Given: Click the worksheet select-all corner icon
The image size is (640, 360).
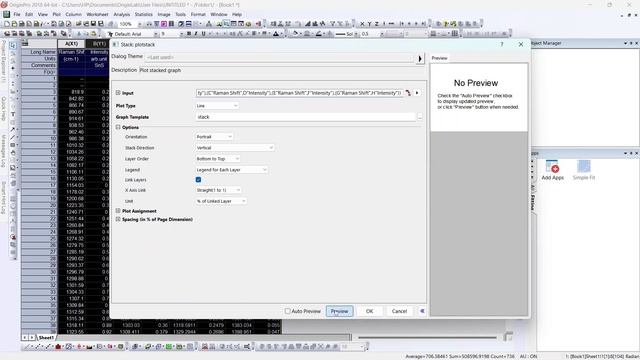Looking at the screenshot, I should (25, 43).
